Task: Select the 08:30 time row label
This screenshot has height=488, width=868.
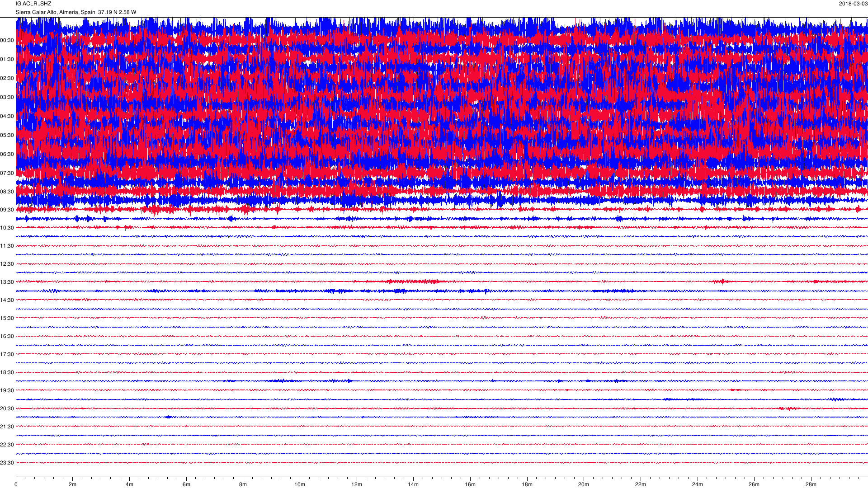Action: click(7, 192)
